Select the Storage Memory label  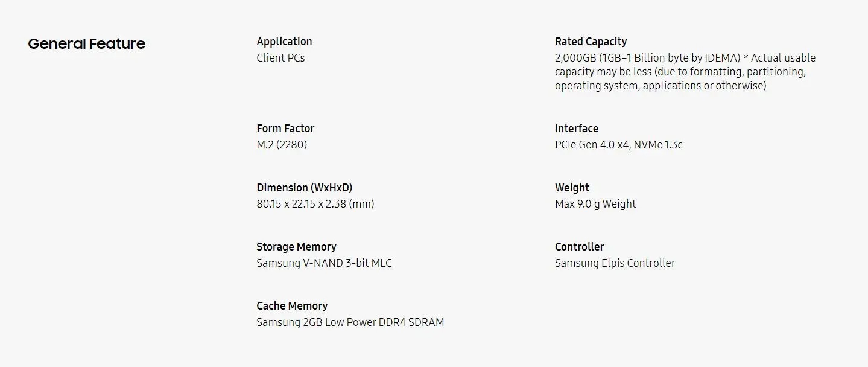(x=296, y=247)
